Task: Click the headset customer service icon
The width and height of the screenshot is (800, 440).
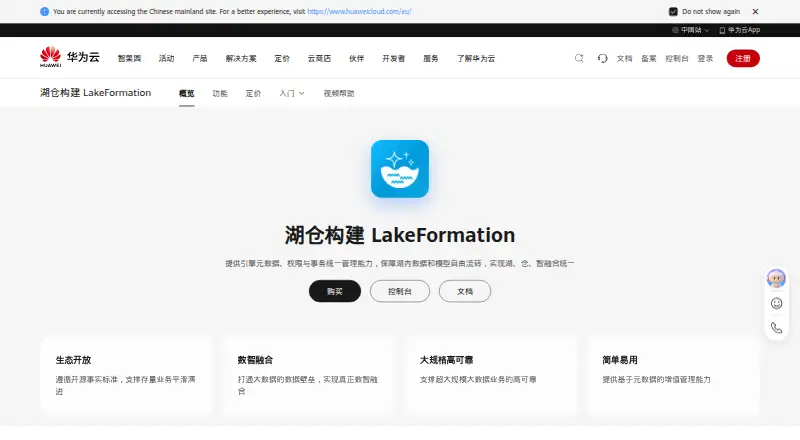Action: point(603,58)
